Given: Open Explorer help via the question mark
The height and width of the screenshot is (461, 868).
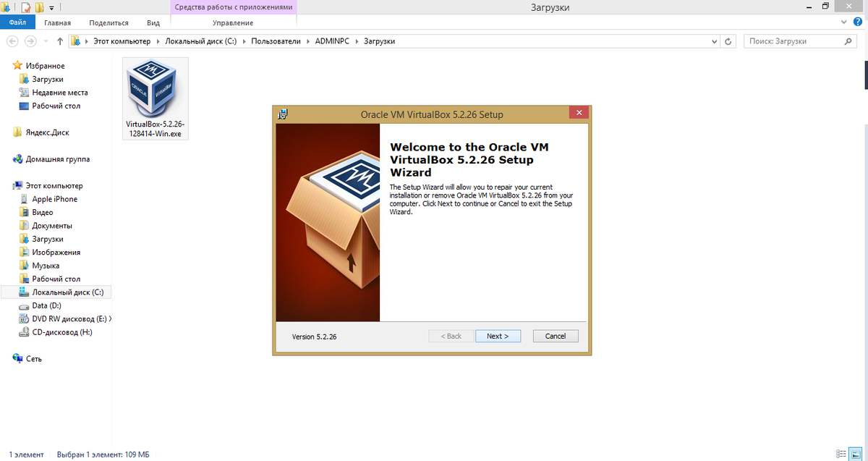Looking at the screenshot, I should [x=859, y=22].
